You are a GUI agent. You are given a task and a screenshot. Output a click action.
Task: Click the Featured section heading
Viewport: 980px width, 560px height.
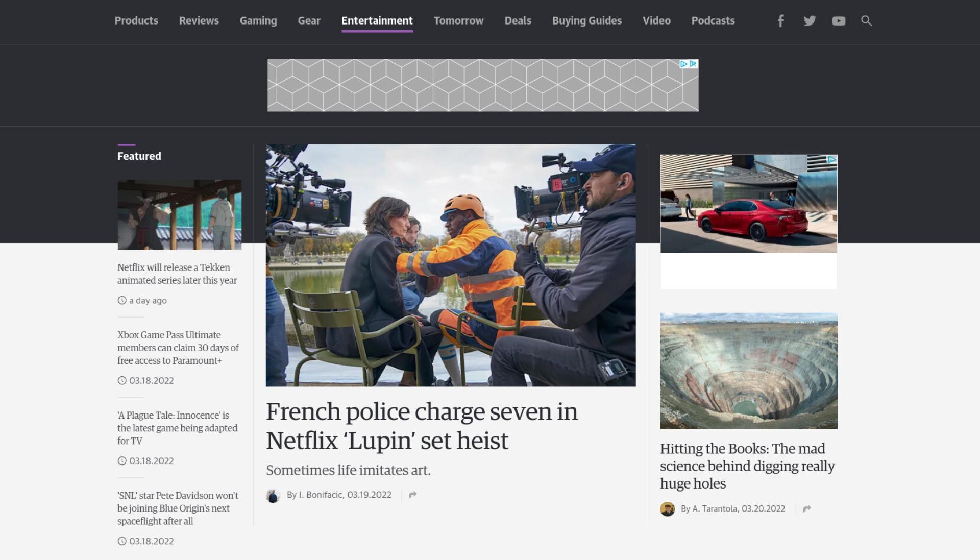pos(139,156)
